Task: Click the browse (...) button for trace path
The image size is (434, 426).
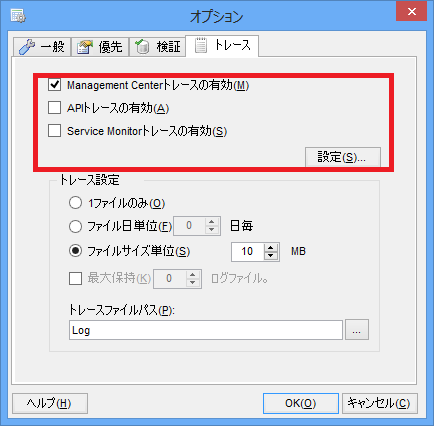Action: click(357, 330)
